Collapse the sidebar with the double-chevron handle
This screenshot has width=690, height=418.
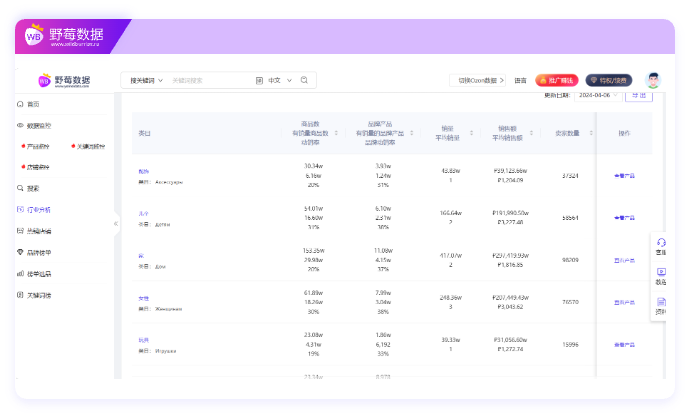116,224
